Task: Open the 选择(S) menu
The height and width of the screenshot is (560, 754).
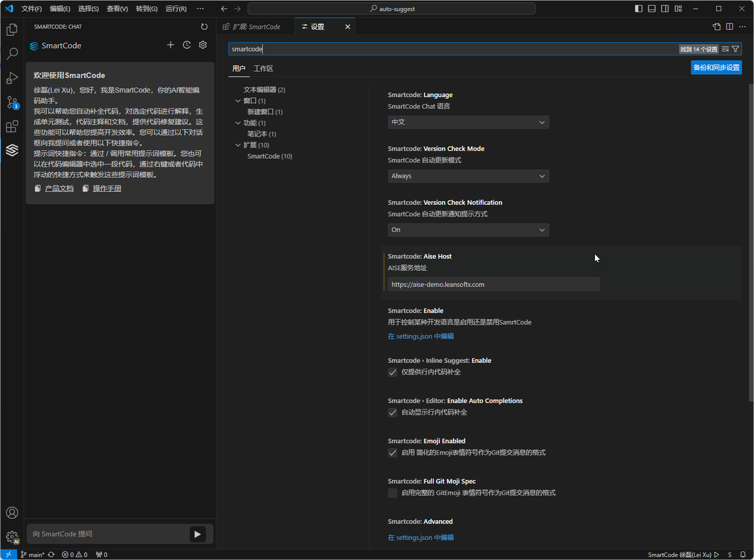Action: (88, 9)
